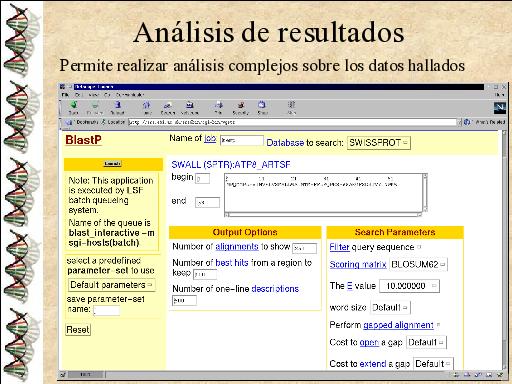
Task: Click the Reset button
Action: [78, 330]
